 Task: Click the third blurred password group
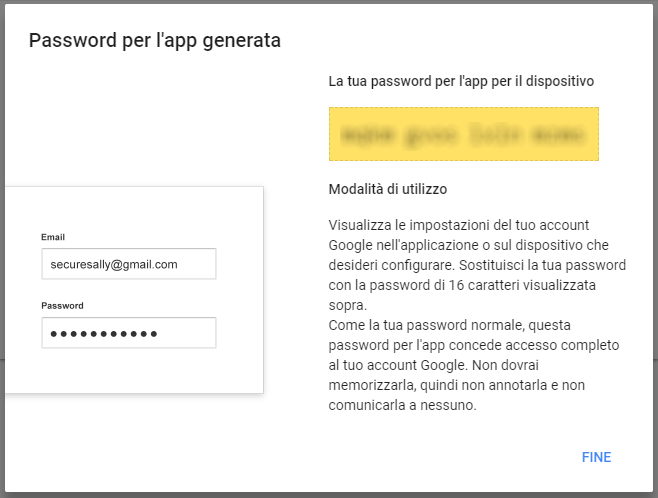[x=495, y=134]
